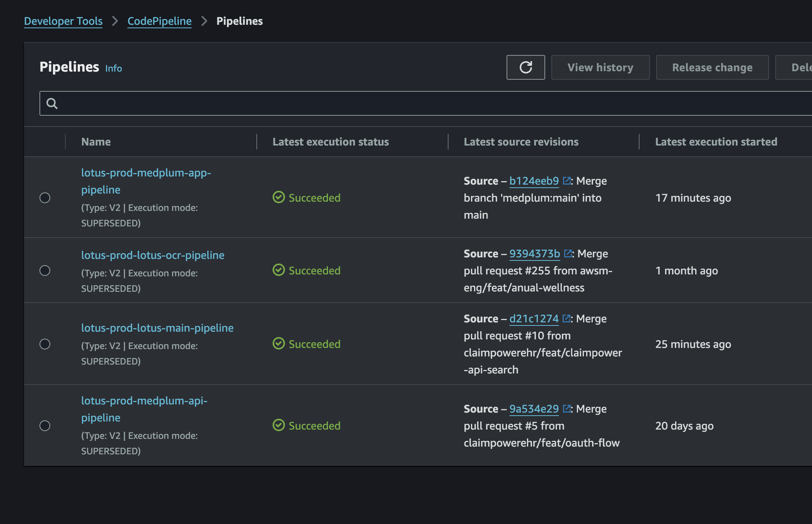Click the View history button
Screen dimensions: 812x524
[600, 67]
